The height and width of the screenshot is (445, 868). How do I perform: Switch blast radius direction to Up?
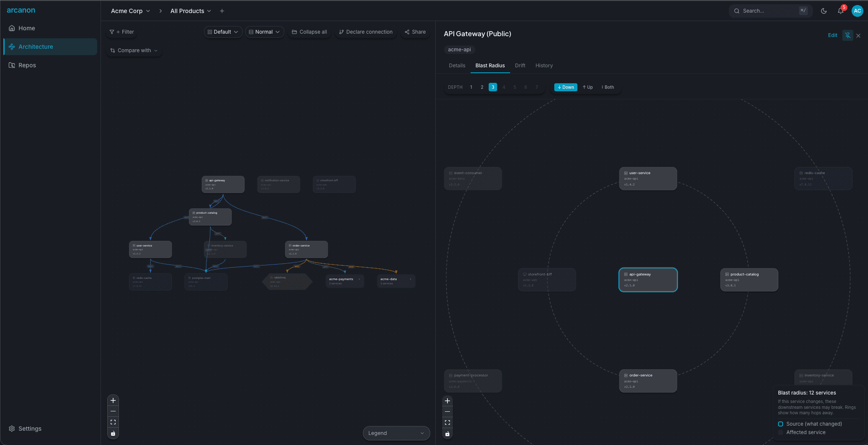pos(587,87)
